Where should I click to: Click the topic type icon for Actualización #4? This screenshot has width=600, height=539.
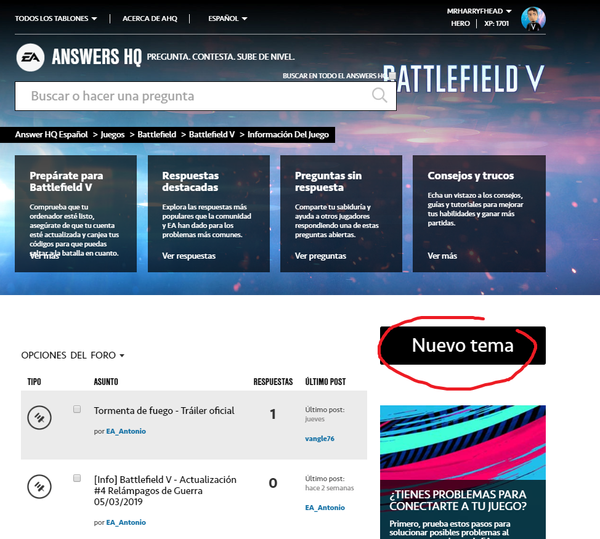39,487
